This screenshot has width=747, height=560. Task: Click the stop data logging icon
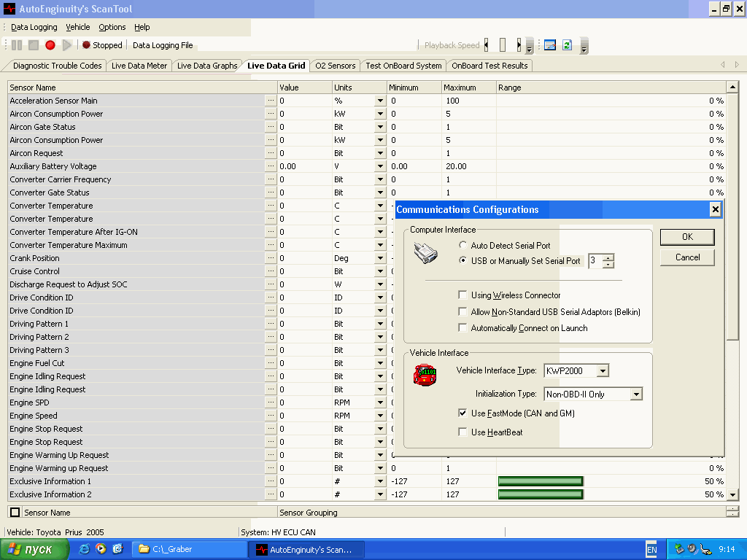34,45
